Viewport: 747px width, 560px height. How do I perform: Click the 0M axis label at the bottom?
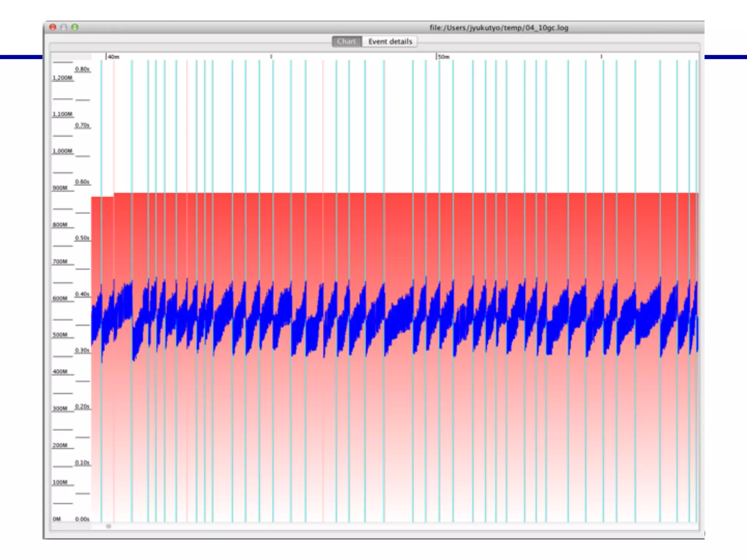(x=57, y=519)
